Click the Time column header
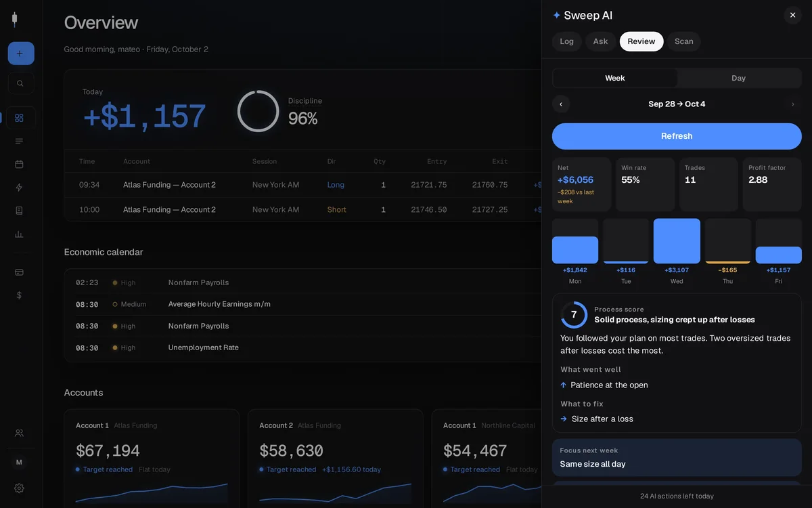Image resolution: width=812 pixels, height=508 pixels. (87, 161)
